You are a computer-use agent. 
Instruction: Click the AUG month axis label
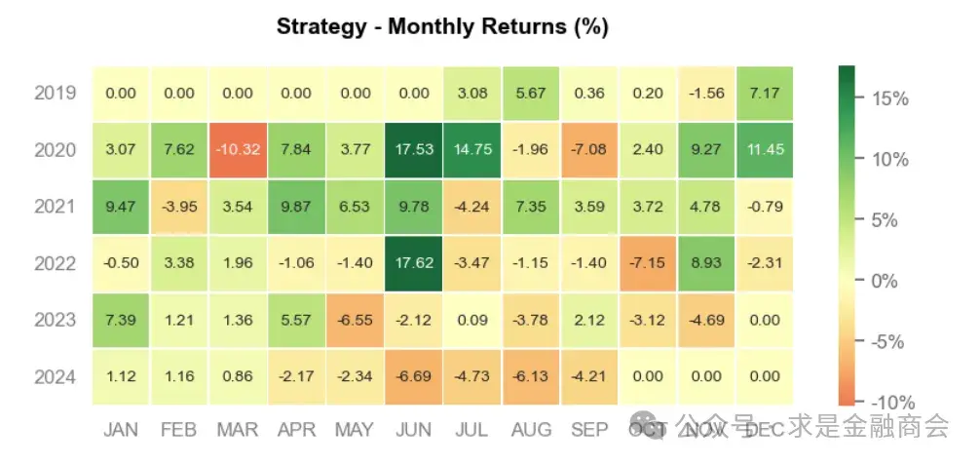pyautogui.click(x=532, y=430)
